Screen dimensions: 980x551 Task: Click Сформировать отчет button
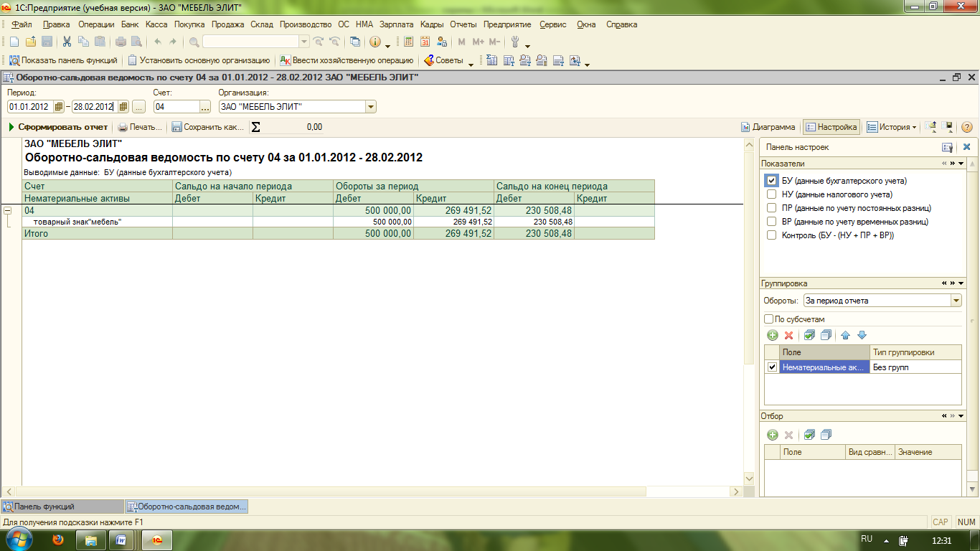[58, 127]
